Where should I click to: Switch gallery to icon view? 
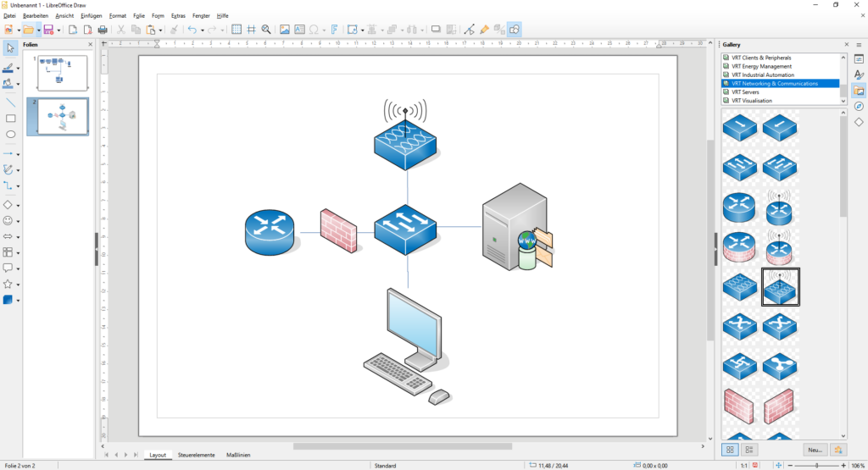731,450
